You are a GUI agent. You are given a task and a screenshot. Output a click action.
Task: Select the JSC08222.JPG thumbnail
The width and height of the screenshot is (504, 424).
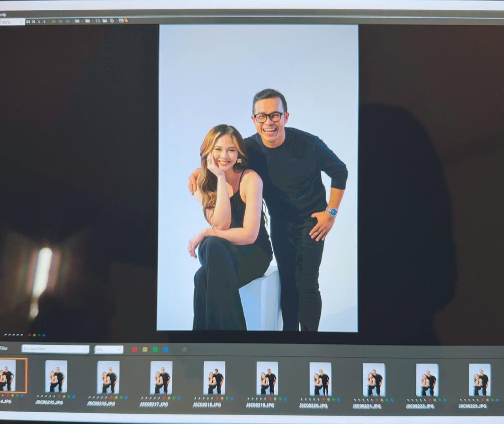click(427, 380)
